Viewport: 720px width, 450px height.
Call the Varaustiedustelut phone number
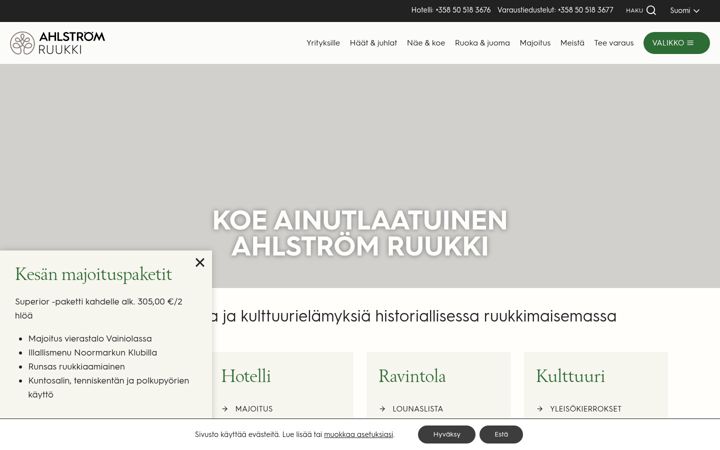click(555, 10)
